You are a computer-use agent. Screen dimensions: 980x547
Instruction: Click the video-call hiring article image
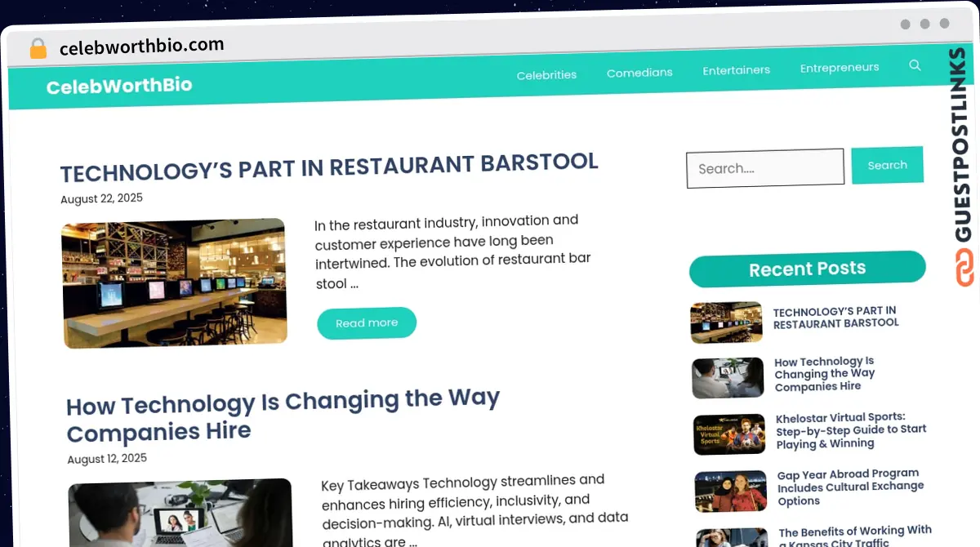tap(180, 514)
